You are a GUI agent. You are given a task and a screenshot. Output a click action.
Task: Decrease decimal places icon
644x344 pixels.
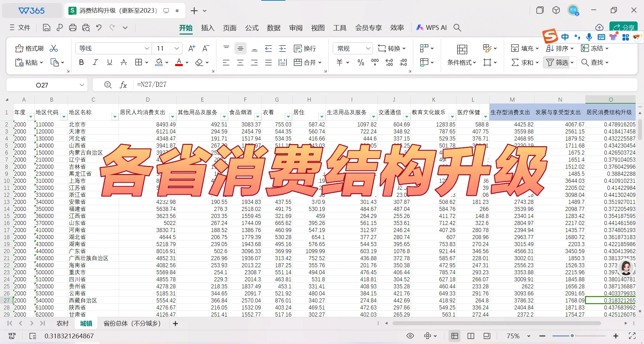[x=404, y=62]
